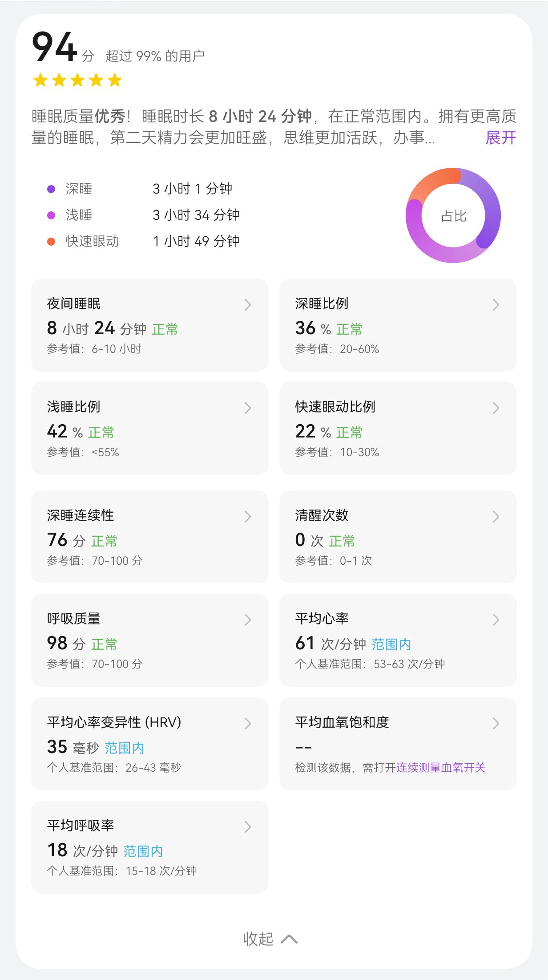Image resolution: width=548 pixels, height=980 pixels.
Task: Open the 深睡比例 chevron arrow
Action: pos(496,305)
